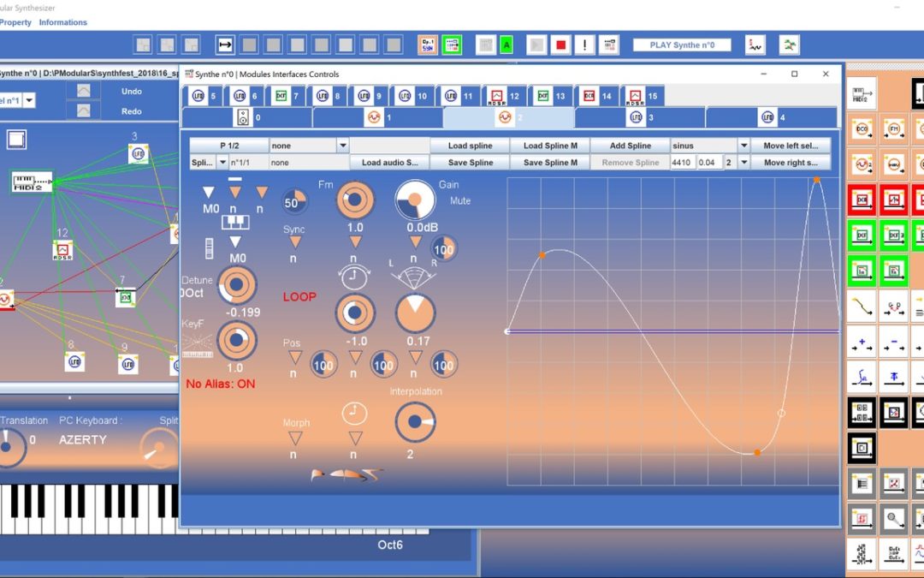This screenshot has width=924, height=578.
Task: Switch to ADSR module tab 12
Action: pos(504,96)
